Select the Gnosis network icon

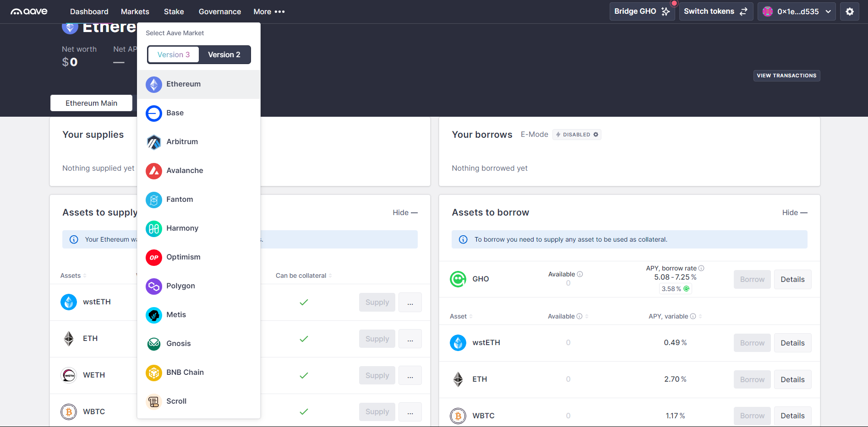153,344
